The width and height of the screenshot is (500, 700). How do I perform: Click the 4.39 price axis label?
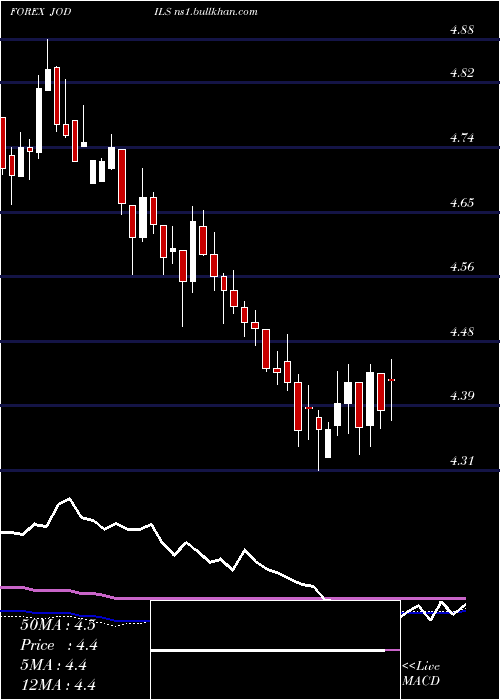pyautogui.click(x=462, y=396)
